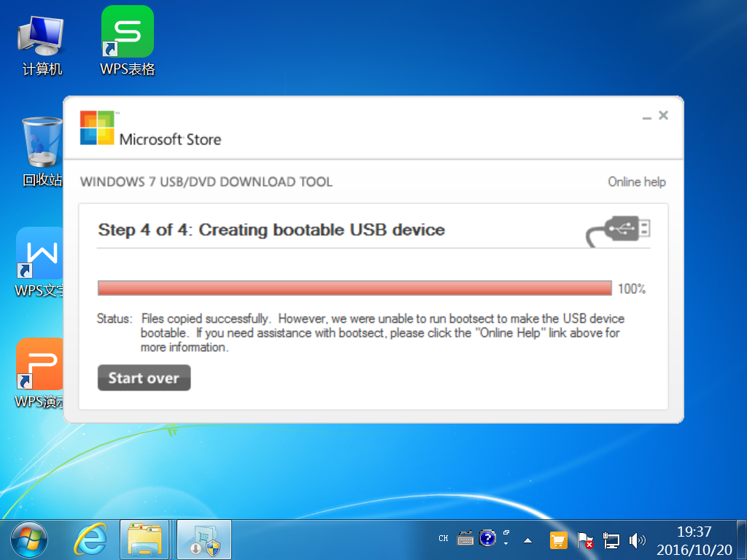The image size is (747, 560).
Task: Click the blue help question mark tray icon
Action: [x=487, y=538]
